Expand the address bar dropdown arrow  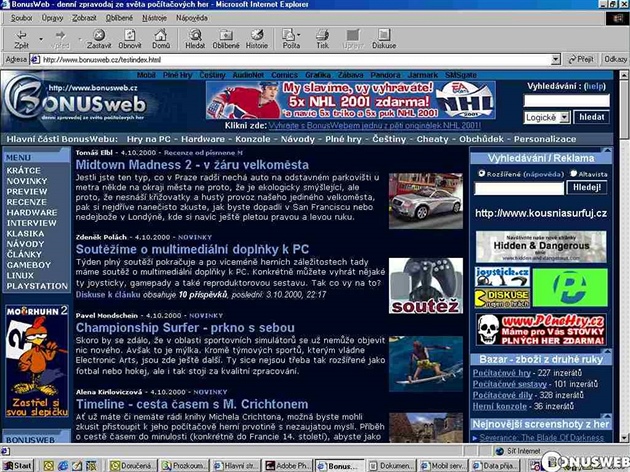tap(556, 59)
